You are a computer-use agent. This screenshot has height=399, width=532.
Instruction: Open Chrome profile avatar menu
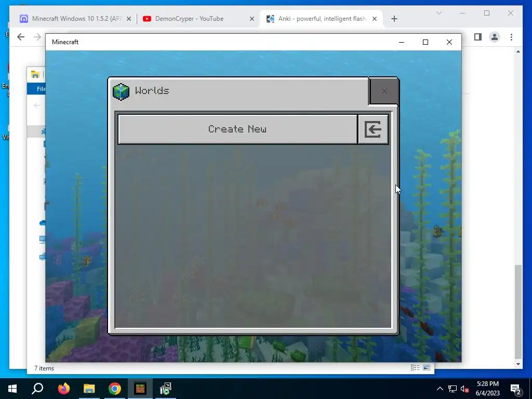[495, 37]
